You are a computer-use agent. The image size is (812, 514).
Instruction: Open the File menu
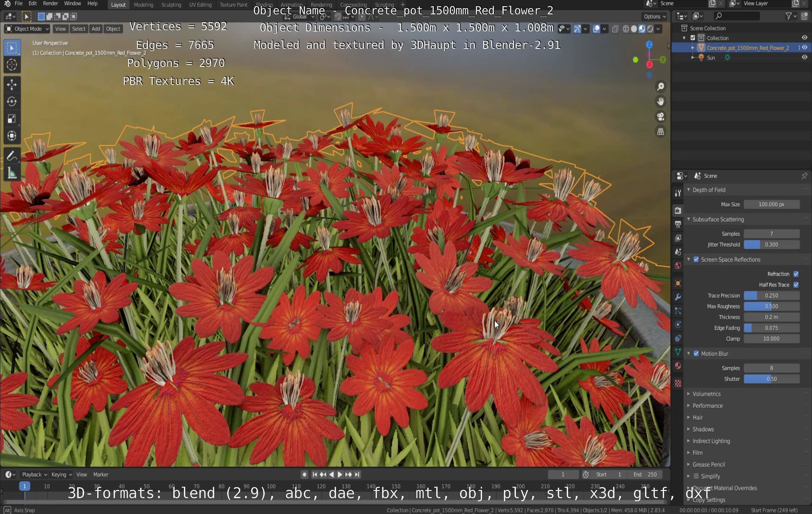point(19,4)
